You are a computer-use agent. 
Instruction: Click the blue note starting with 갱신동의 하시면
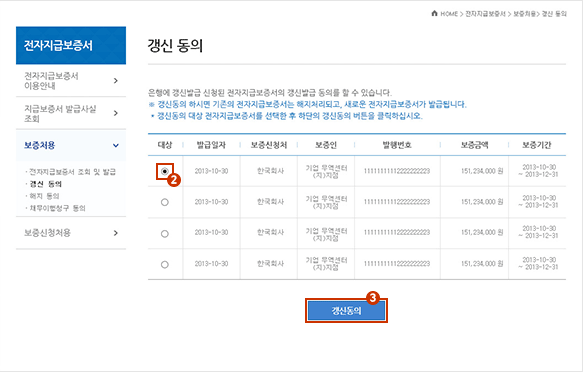(x=307, y=104)
